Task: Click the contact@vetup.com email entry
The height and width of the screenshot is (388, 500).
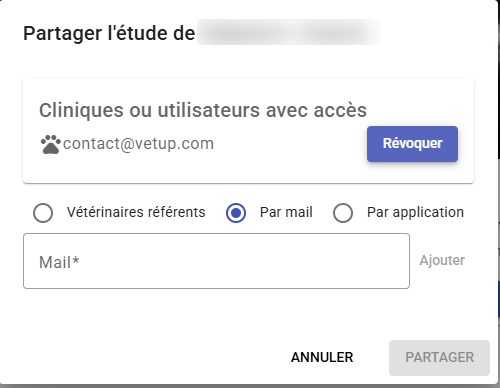Action: [138, 144]
